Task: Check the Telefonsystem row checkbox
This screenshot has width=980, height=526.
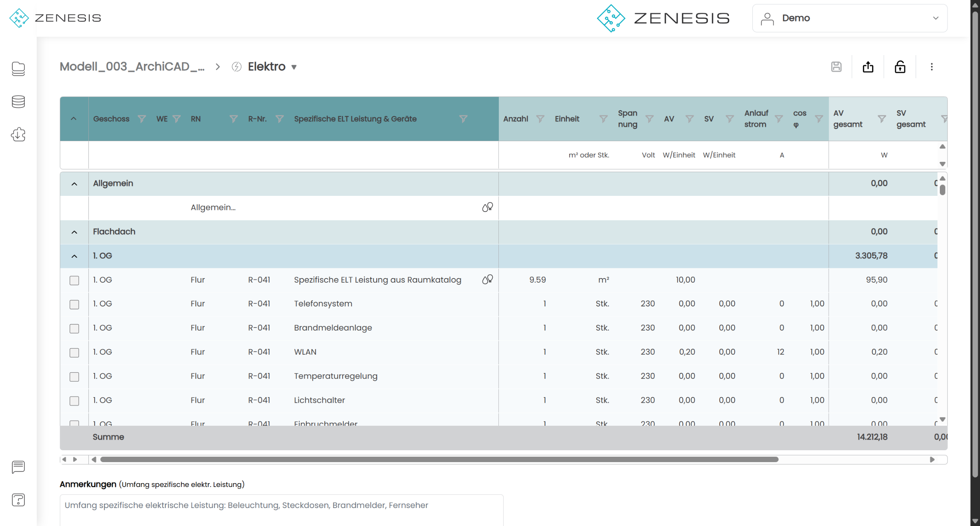Action: coord(74,305)
